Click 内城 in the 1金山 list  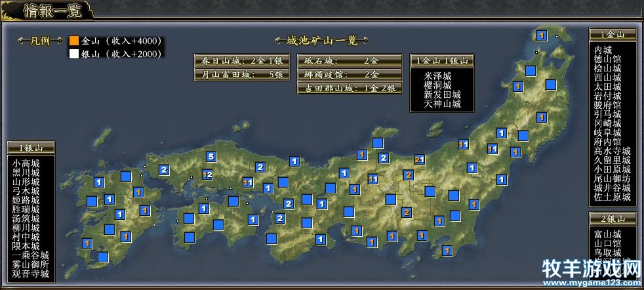[603, 50]
